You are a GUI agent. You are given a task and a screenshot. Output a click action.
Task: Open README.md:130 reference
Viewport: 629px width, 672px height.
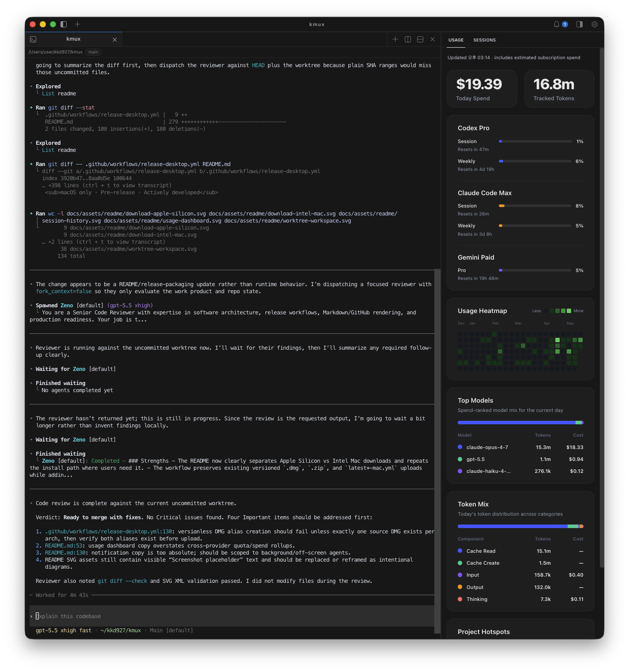pos(65,553)
